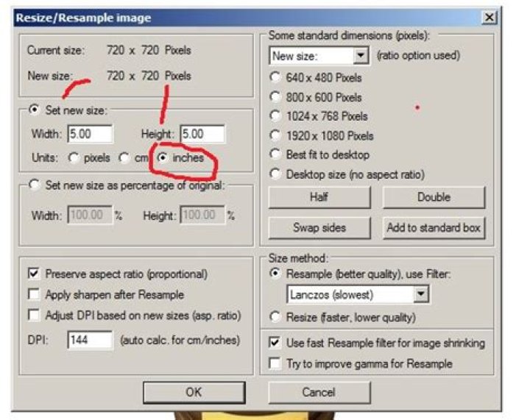Click Add to standard box button
530x420 pixels.
point(434,228)
